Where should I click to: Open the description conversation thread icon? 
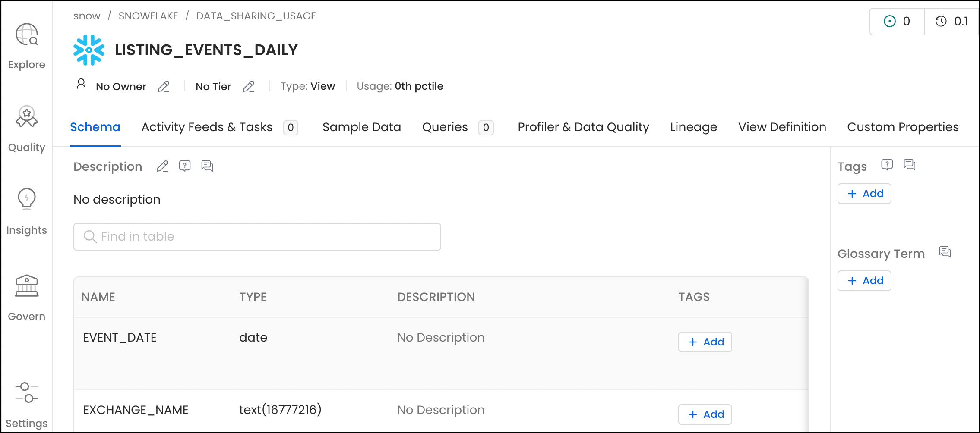tap(207, 166)
